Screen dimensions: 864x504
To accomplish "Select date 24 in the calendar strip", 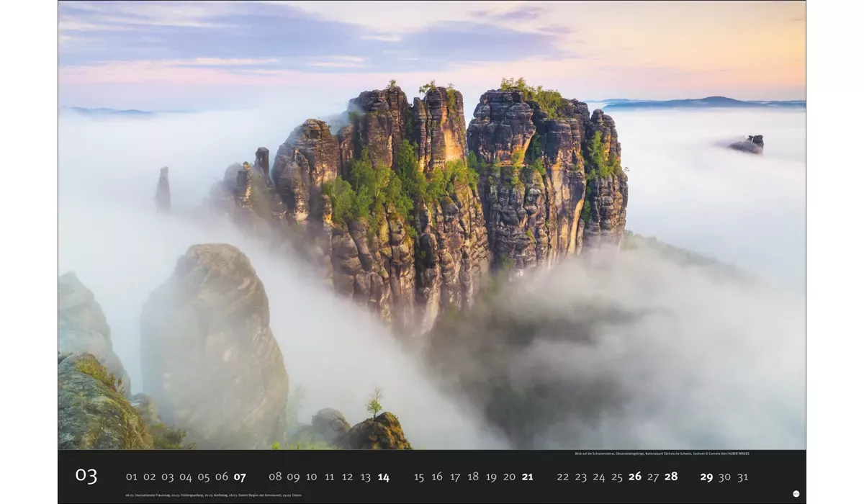I will [599, 477].
